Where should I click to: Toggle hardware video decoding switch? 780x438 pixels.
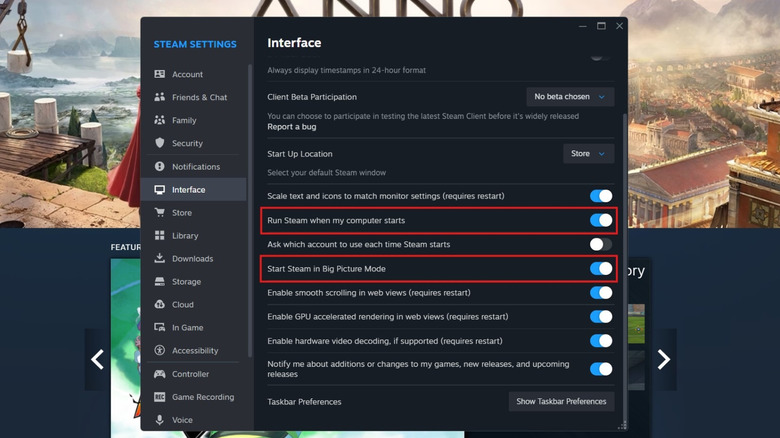tap(601, 341)
